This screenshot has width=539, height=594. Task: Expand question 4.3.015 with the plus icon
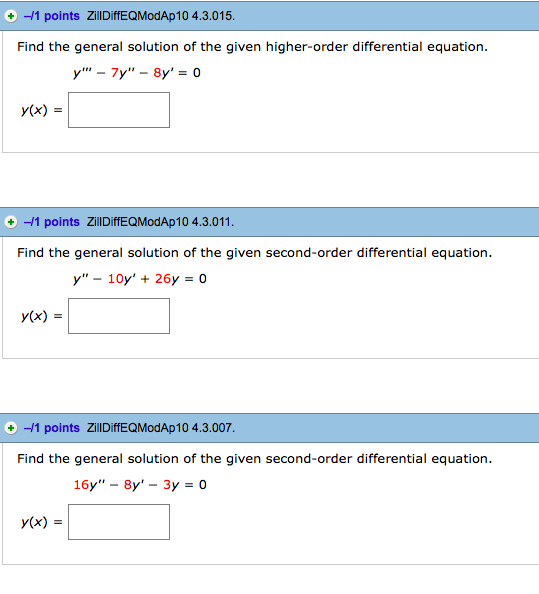pyautogui.click(x=11, y=16)
